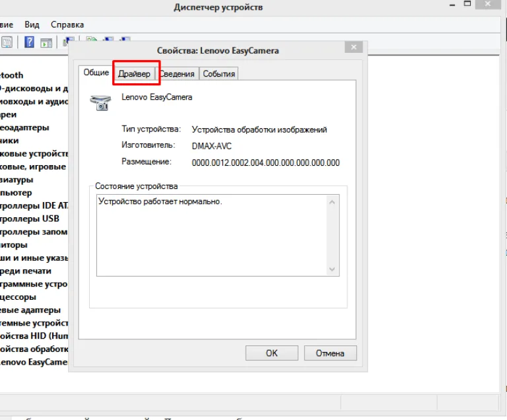Screen dimensions: 507x420
Task: Click the Размещение label
Action: coord(147,161)
